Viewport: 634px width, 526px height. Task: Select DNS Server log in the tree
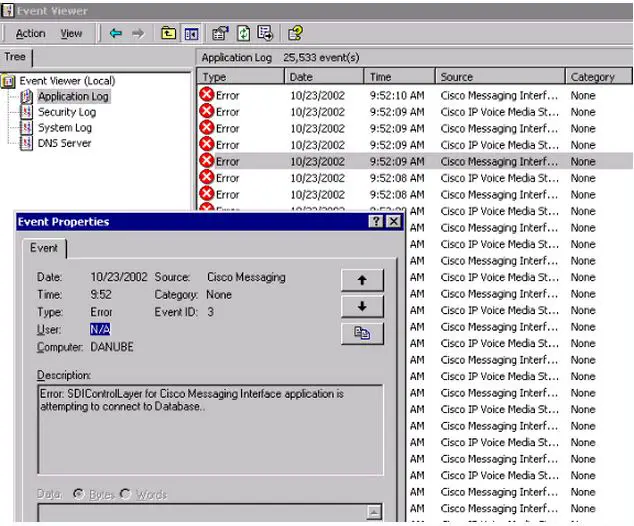[65, 143]
